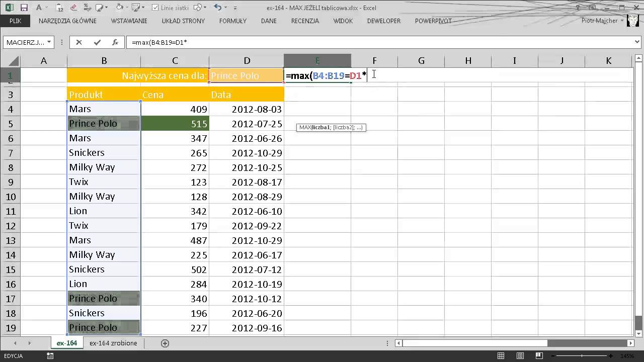Click the Save icon in quick access toolbar

(24, 8)
